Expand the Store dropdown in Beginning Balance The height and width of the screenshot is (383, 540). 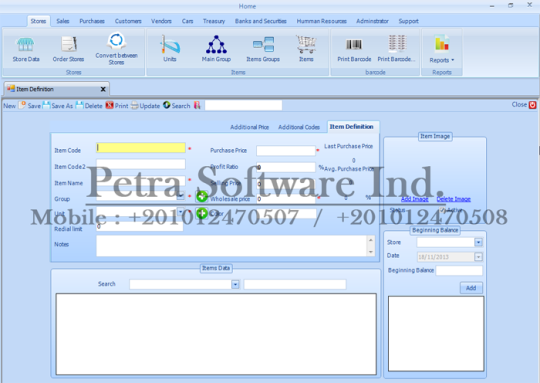click(478, 242)
